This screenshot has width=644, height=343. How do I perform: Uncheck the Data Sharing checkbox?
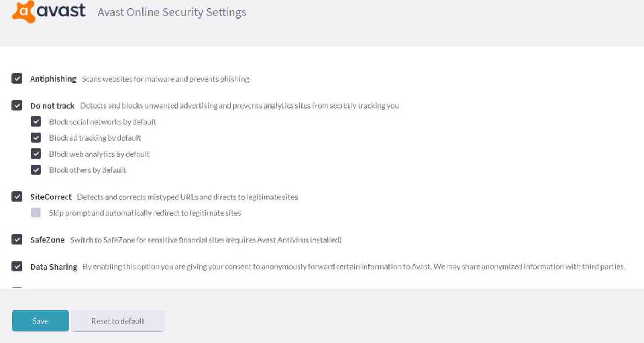pos(17,267)
